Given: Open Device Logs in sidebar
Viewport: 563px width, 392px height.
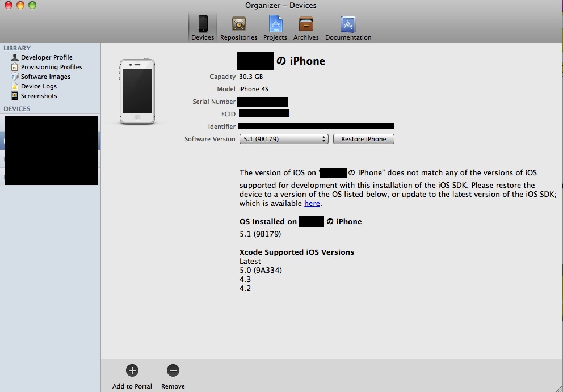Looking at the screenshot, I should point(39,86).
